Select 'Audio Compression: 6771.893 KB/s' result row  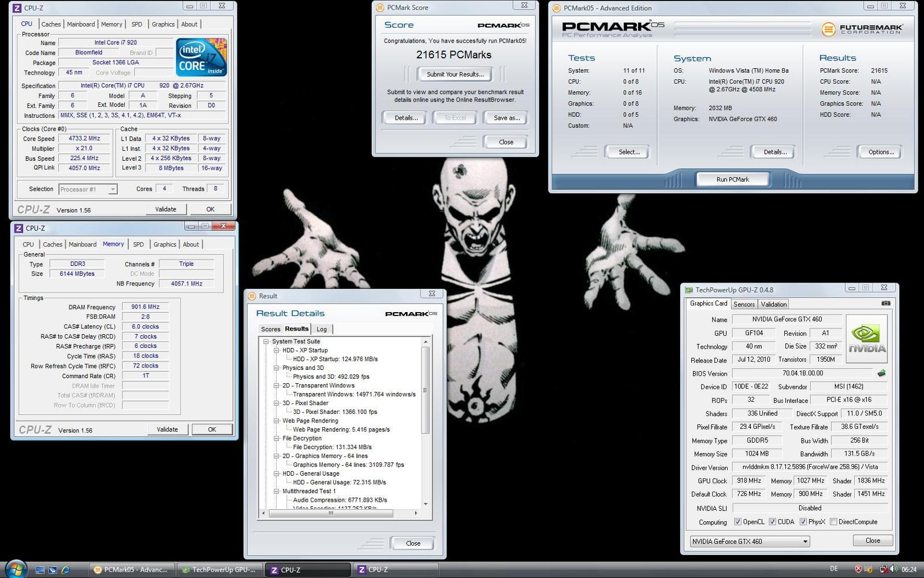[x=340, y=500]
